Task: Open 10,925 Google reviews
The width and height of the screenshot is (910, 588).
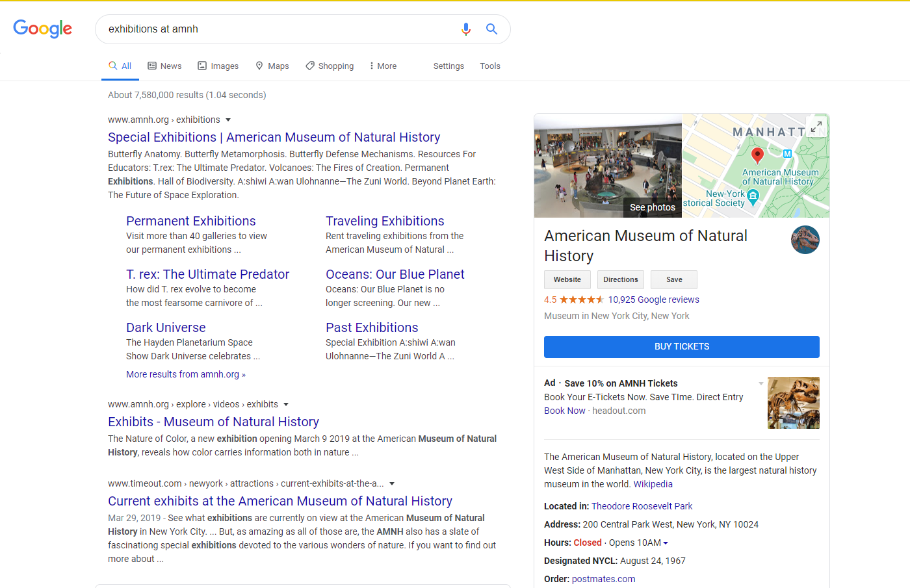Action: (654, 300)
